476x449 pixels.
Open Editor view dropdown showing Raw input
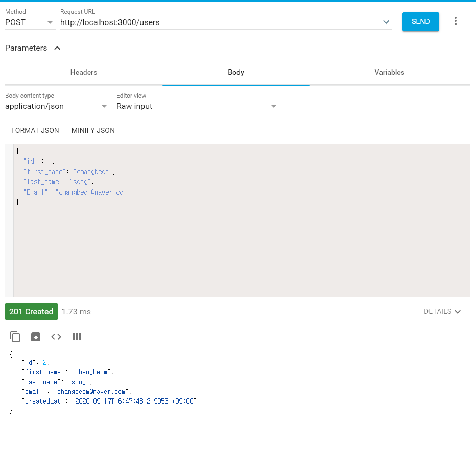point(198,106)
